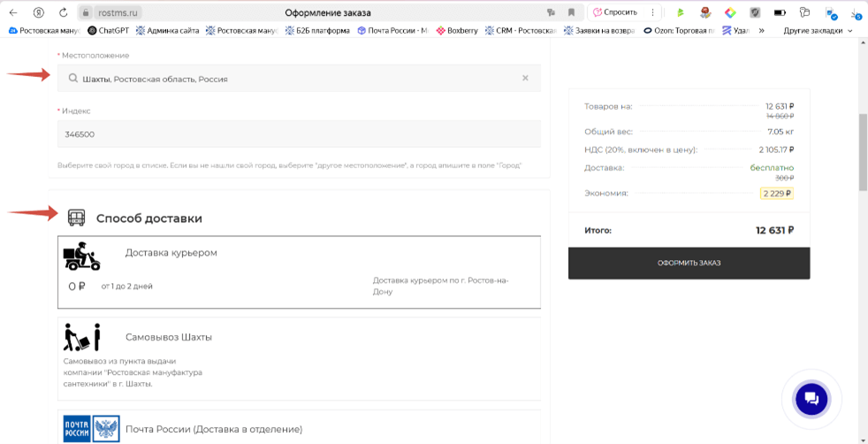The height and width of the screenshot is (444, 868).
Task: Select Доставка курьером delivery option
Action: (299, 272)
